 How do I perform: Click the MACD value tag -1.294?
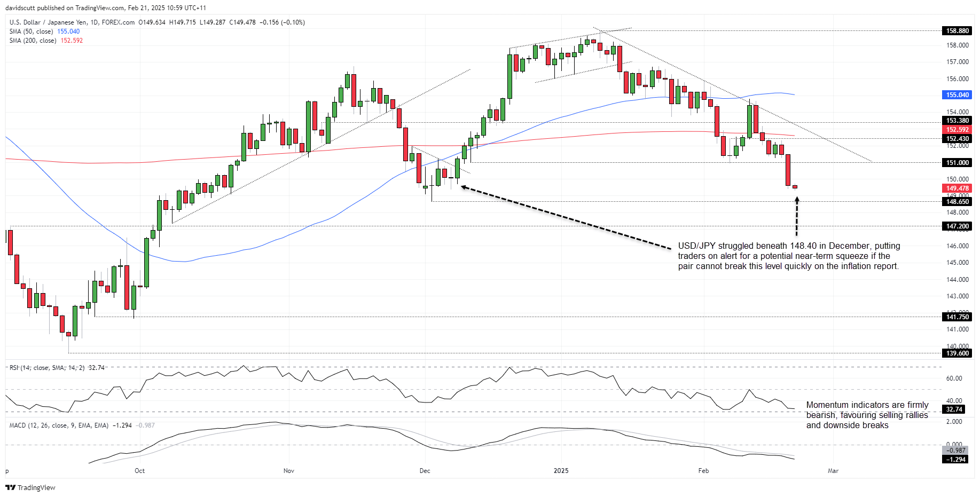[955, 459]
